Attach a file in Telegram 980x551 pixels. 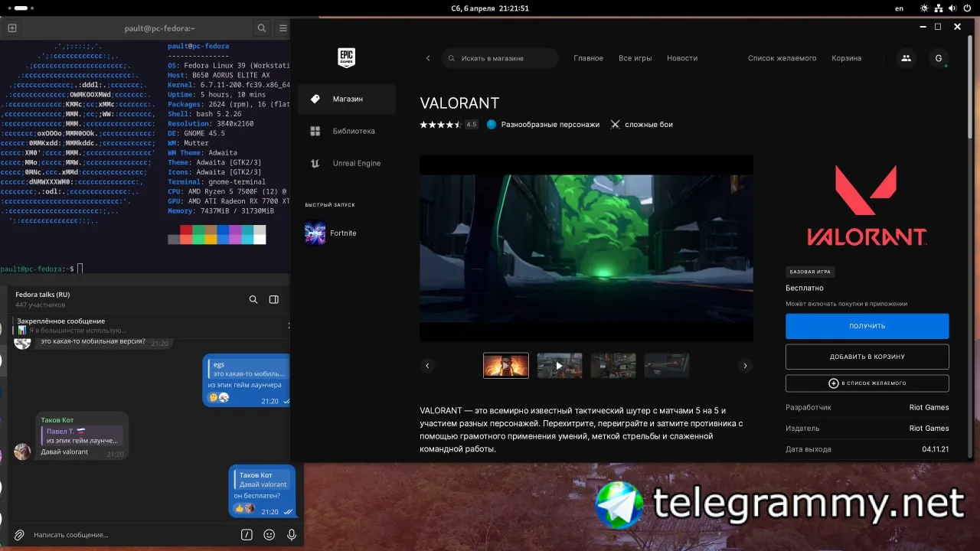tap(19, 535)
